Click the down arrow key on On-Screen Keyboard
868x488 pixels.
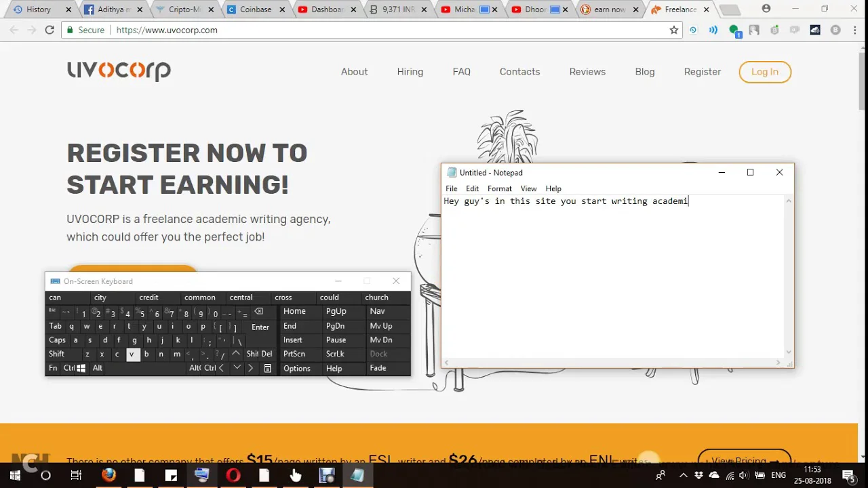tap(237, 368)
